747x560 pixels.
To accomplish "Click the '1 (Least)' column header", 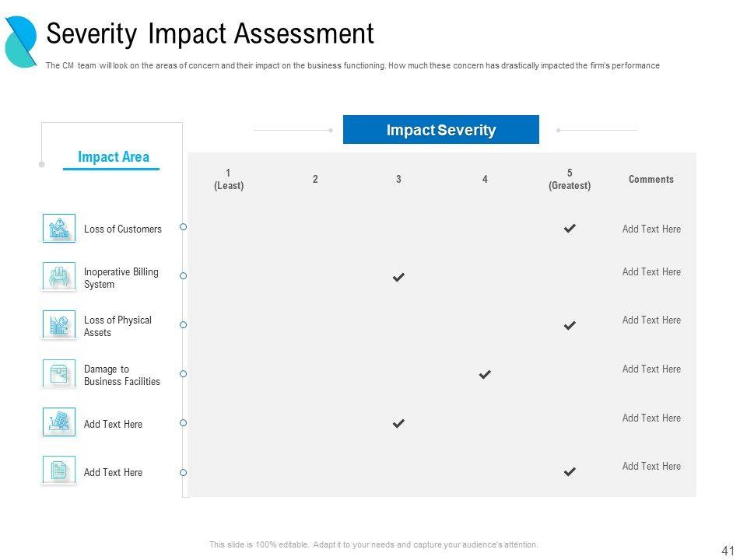I will click(x=229, y=179).
